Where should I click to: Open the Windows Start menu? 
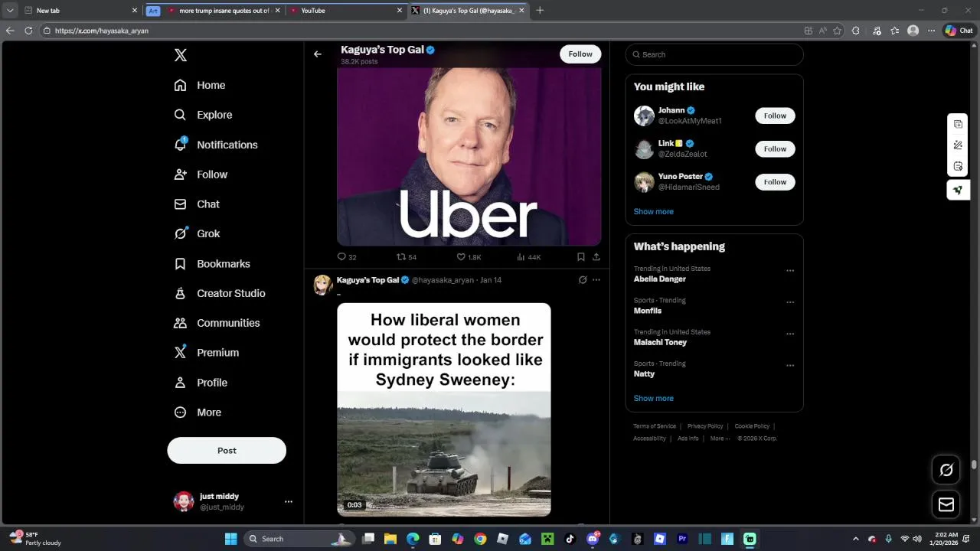230,539
